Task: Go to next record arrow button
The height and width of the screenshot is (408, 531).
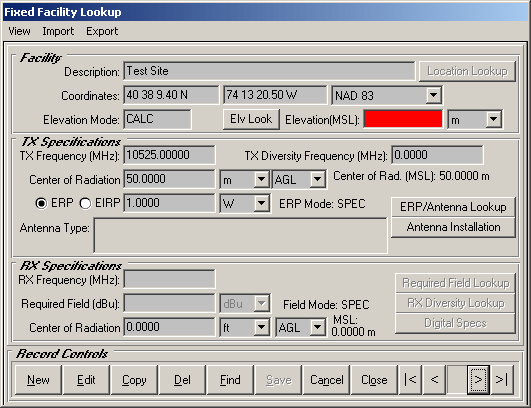Action: tap(478, 380)
